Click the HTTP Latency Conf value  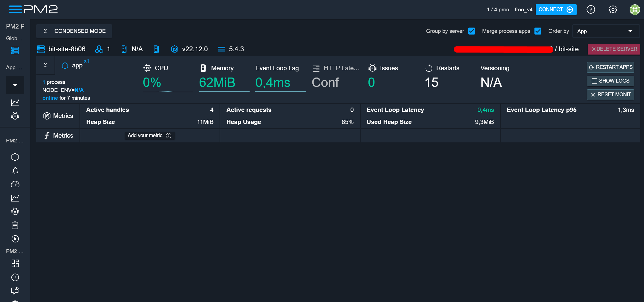[325, 83]
